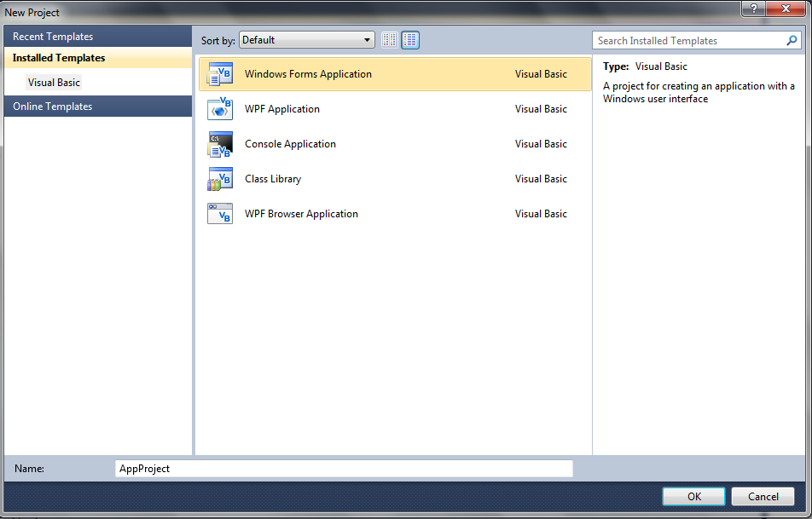Click the search magnifier icon
This screenshot has width=812, height=519.
pyautogui.click(x=792, y=40)
